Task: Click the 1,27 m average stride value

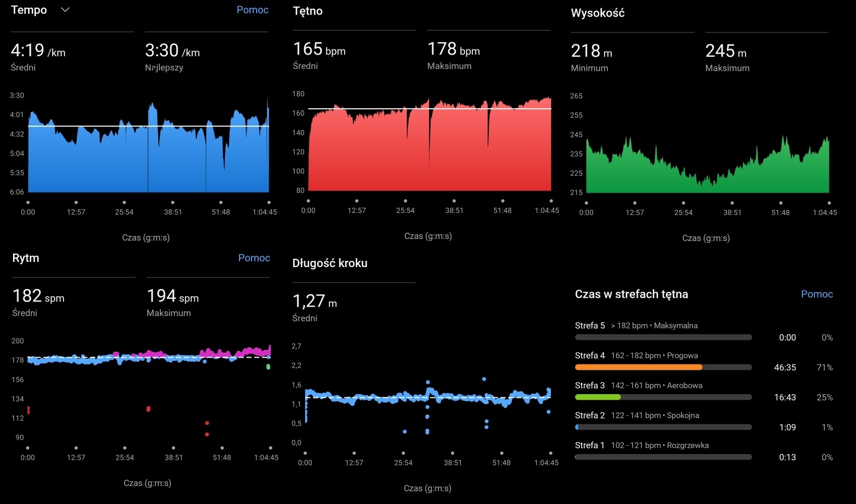Action: [314, 301]
